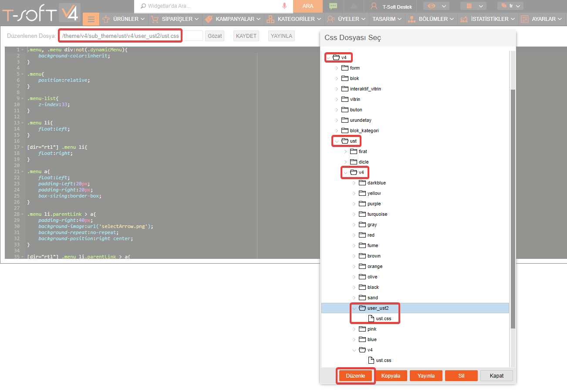567x392 pixels.
Task: Click the Gözat browse button
Action: [x=215, y=36]
